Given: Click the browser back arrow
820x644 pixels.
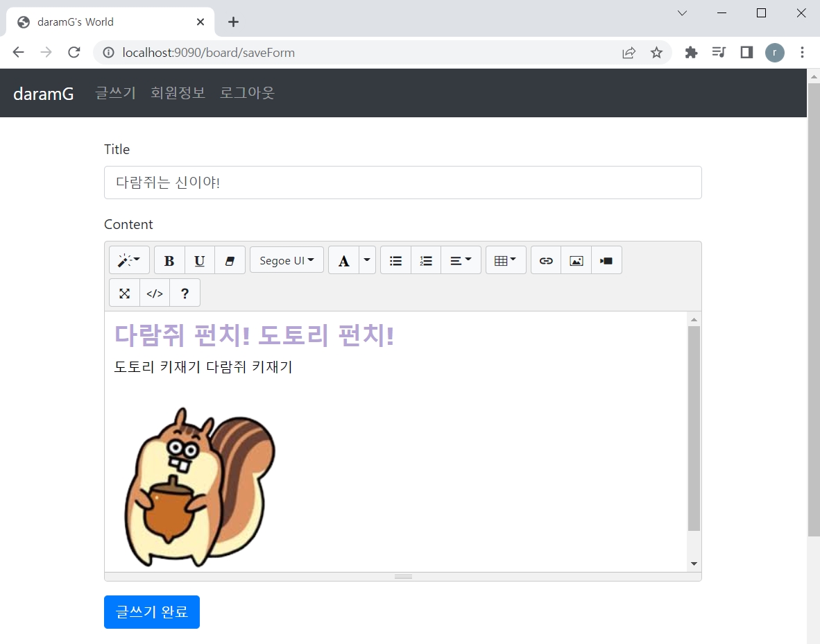Looking at the screenshot, I should 18,52.
